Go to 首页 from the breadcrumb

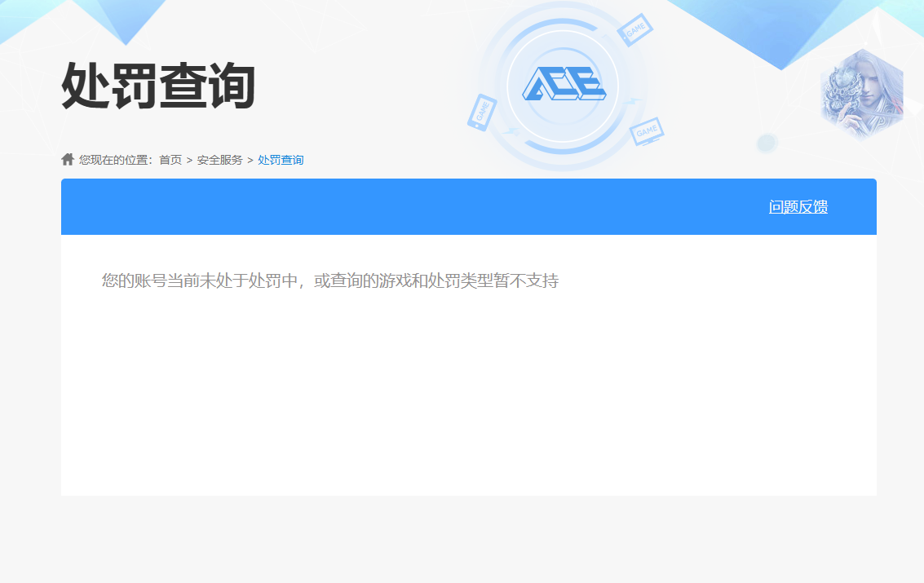pyautogui.click(x=170, y=160)
